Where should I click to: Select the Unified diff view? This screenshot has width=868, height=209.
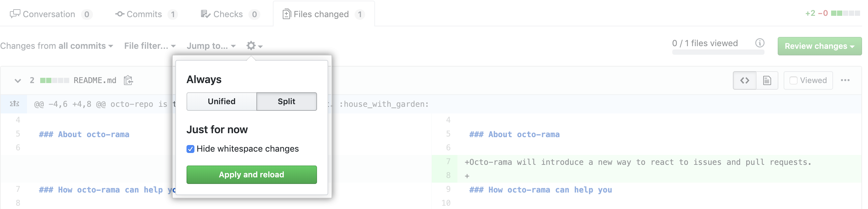click(x=221, y=102)
